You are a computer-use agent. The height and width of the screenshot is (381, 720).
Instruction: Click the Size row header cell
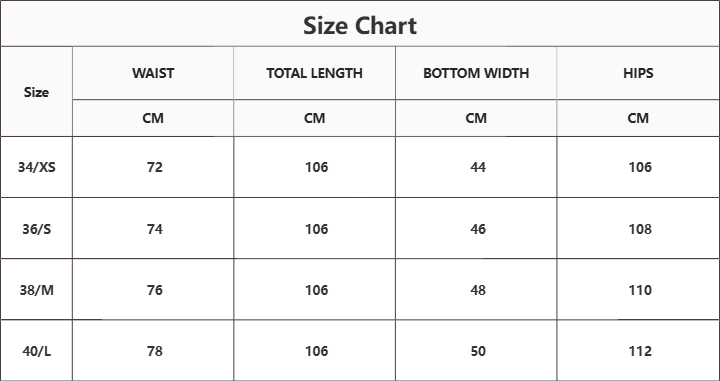(x=36, y=92)
